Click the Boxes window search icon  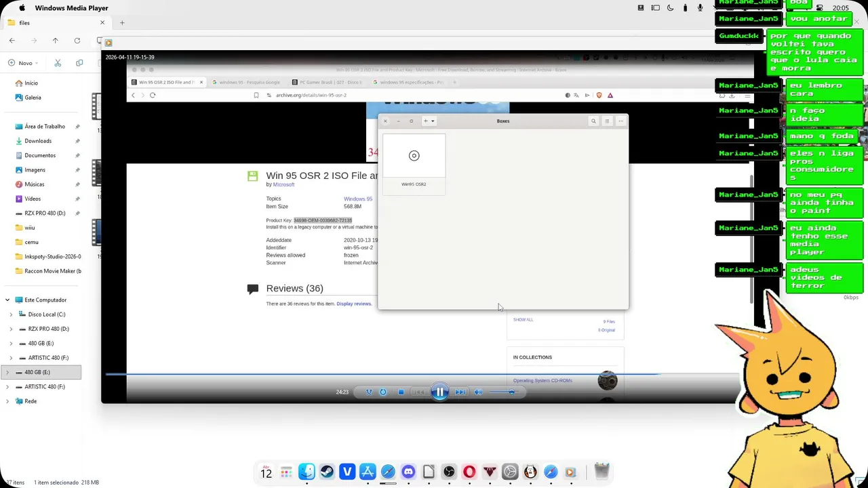coord(593,121)
